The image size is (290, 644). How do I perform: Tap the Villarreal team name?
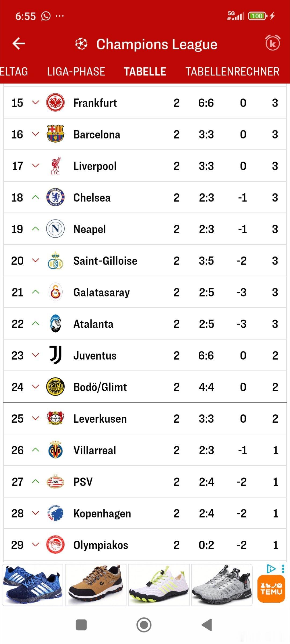pos(95,450)
